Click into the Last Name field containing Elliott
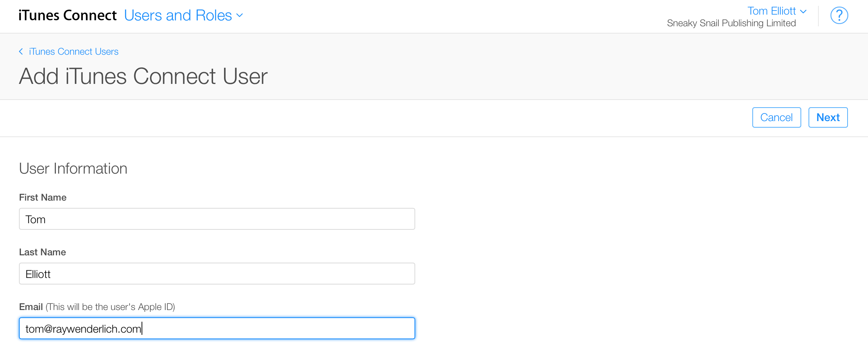868x360 pixels. (x=217, y=274)
